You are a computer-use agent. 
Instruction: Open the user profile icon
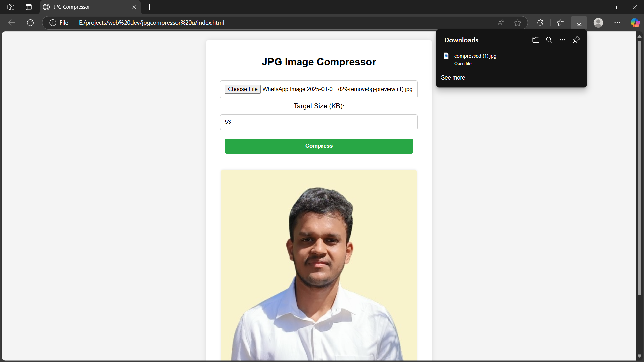point(598,23)
